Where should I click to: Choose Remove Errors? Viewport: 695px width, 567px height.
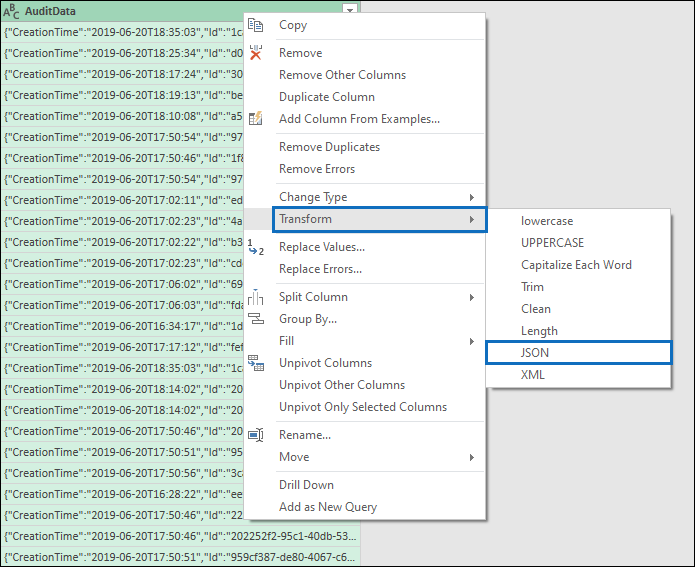pos(364,169)
